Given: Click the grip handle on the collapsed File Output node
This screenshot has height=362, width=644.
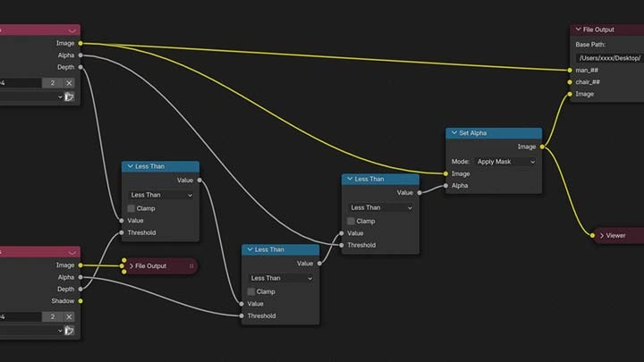Looking at the screenshot, I should point(191,266).
